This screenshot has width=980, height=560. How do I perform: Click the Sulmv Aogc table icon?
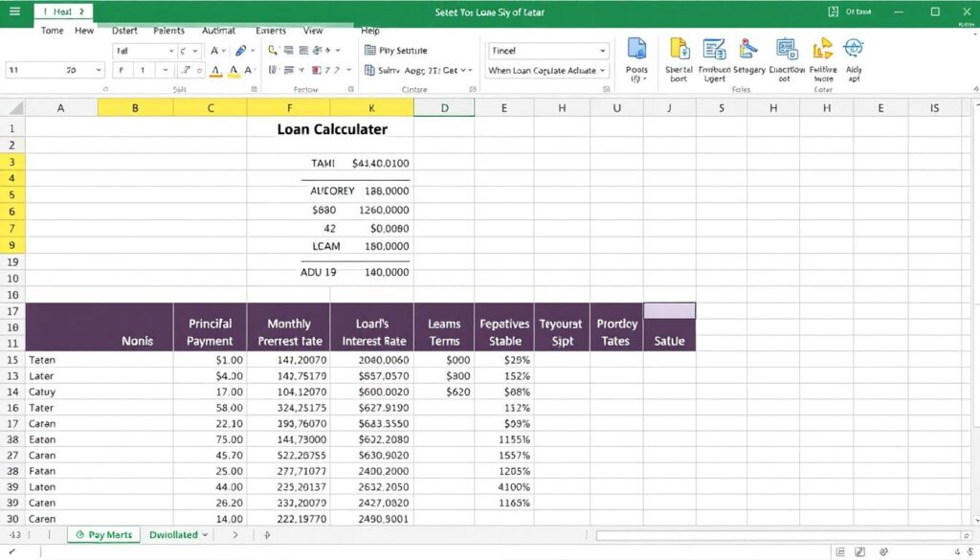coord(369,70)
